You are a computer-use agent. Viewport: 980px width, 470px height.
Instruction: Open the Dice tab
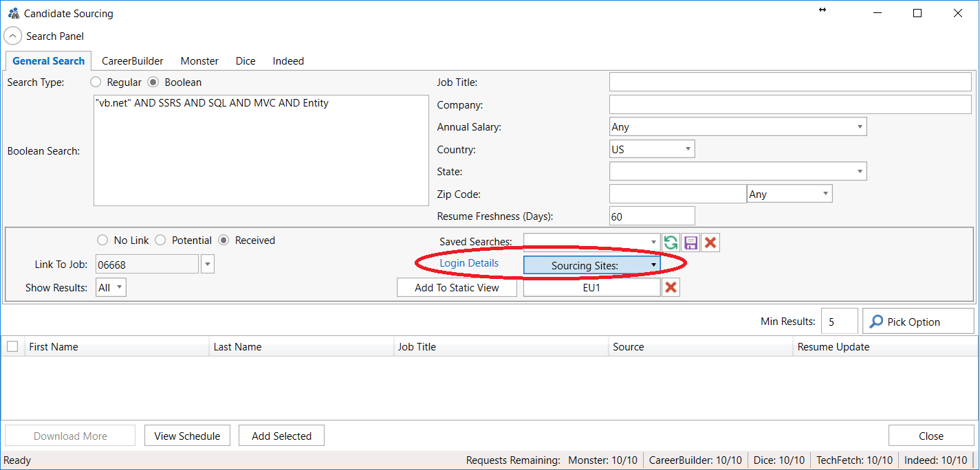[246, 61]
